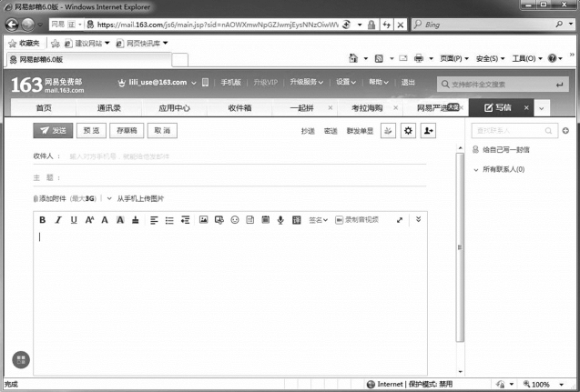
Task: Open the attachment options dropdown arrow
Action: (109, 199)
